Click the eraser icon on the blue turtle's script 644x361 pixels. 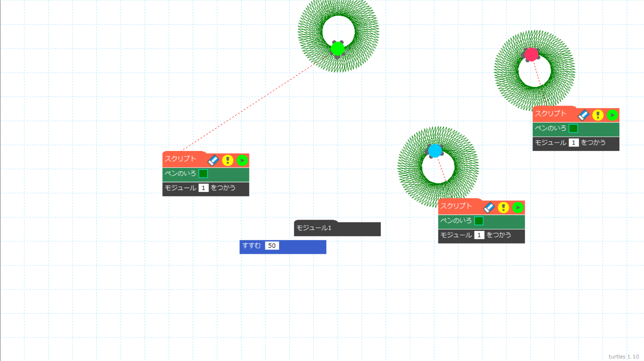coord(489,208)
